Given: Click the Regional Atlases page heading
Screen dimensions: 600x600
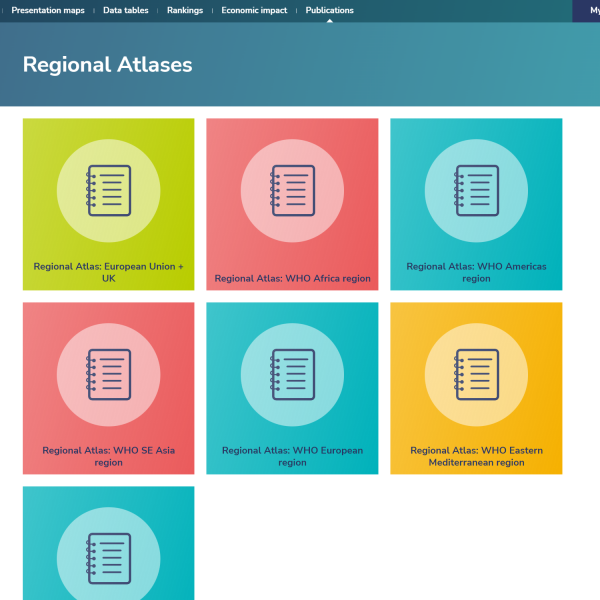Looking at the screenshot, I should click(x=108, y=64).
